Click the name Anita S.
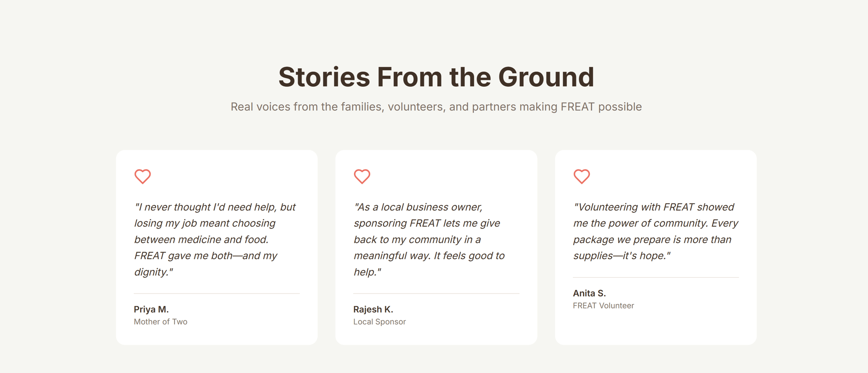868x373 pixels. point(589,293)
